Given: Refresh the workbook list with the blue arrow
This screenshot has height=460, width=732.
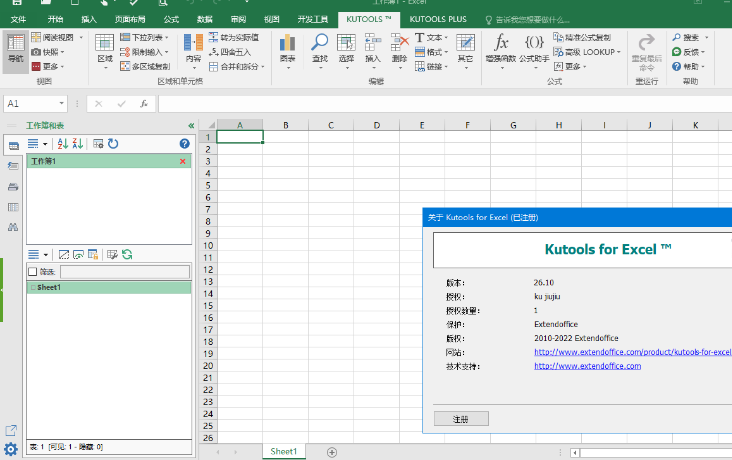Looking at the screenshot, I should coord(113,143).
